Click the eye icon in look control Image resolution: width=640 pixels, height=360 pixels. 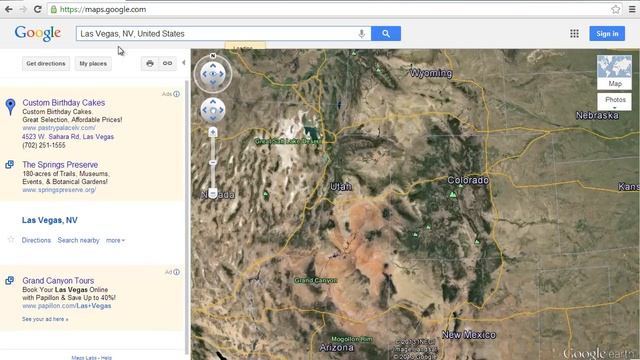[213, 74]
